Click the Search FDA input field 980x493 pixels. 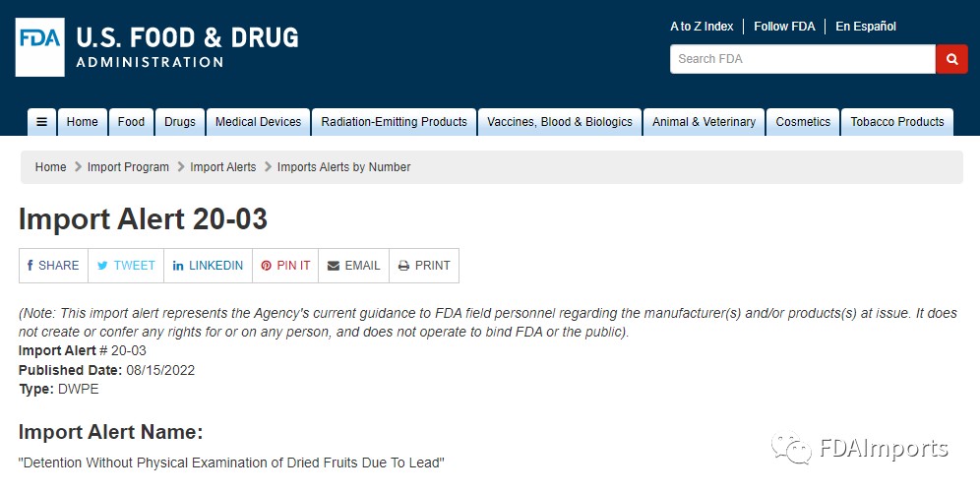click(x=802, y=59)
